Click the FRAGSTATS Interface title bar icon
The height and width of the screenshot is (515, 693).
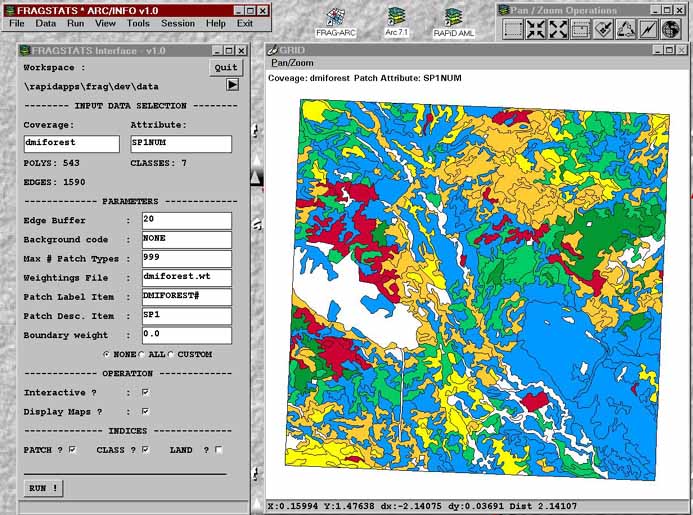pos(24,50)
